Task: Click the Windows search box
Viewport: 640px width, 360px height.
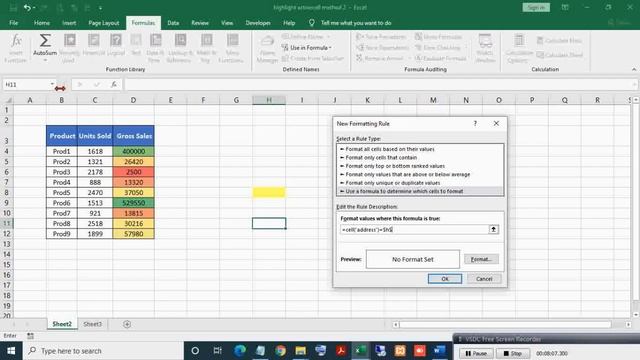Action: [x=103, y=351]
